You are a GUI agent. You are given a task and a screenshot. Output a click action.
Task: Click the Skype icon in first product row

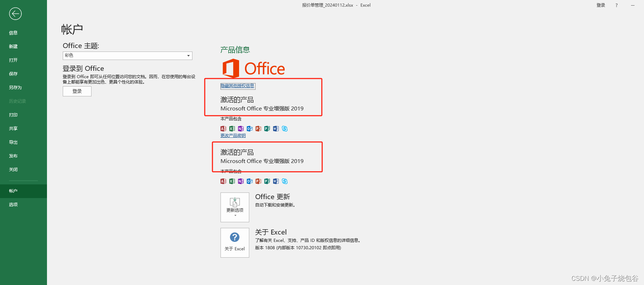pos(285,129)
